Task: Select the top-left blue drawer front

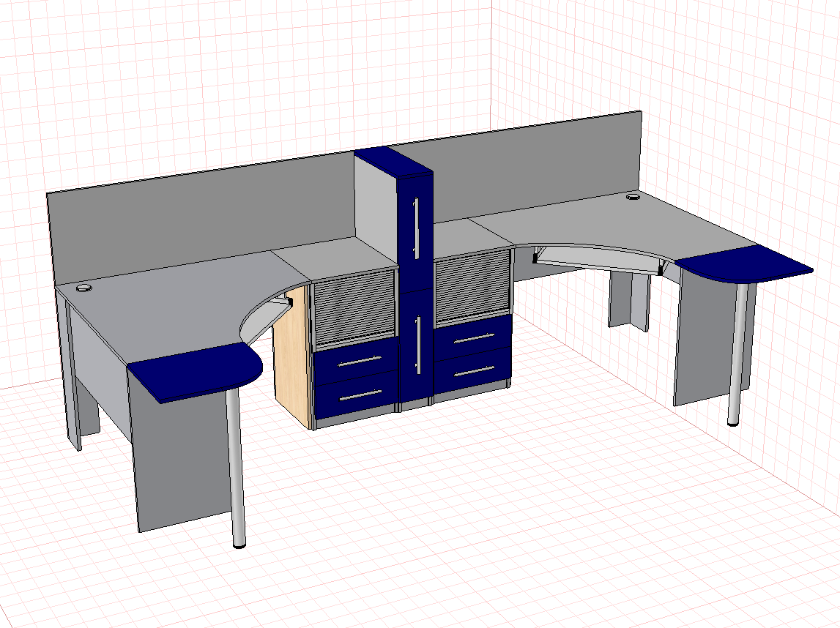Action: [356, 362]
